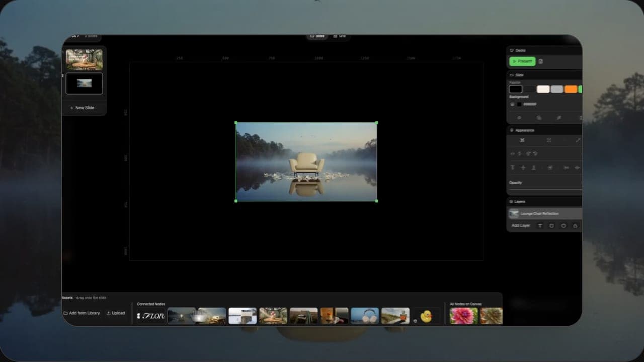Pick the headphones asset thumbnail
This screenshot has width=644, height=362.
pyautogui.click(x=365, y=316)
